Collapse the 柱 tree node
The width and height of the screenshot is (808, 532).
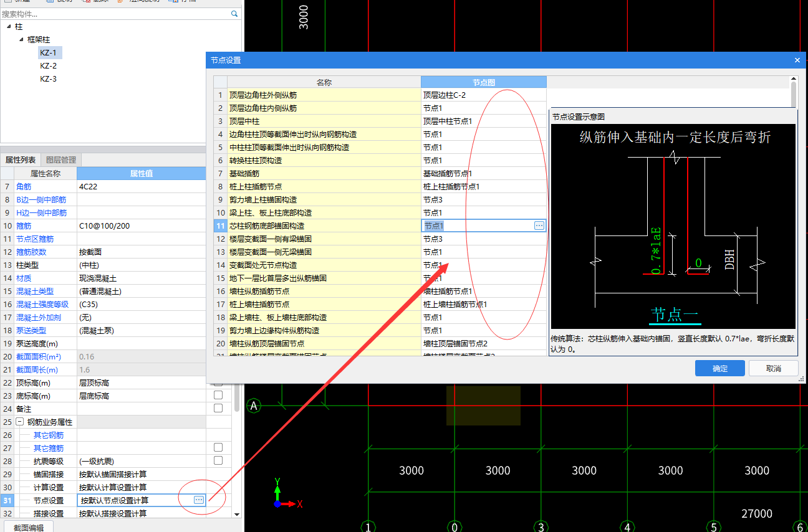pyautogui.click(x=9, y=27)
